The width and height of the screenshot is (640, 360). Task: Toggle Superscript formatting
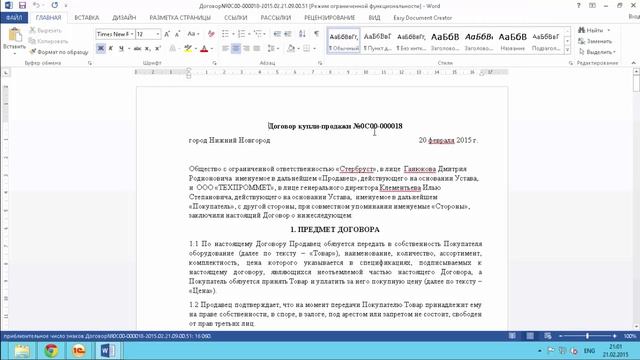[158, 49]
